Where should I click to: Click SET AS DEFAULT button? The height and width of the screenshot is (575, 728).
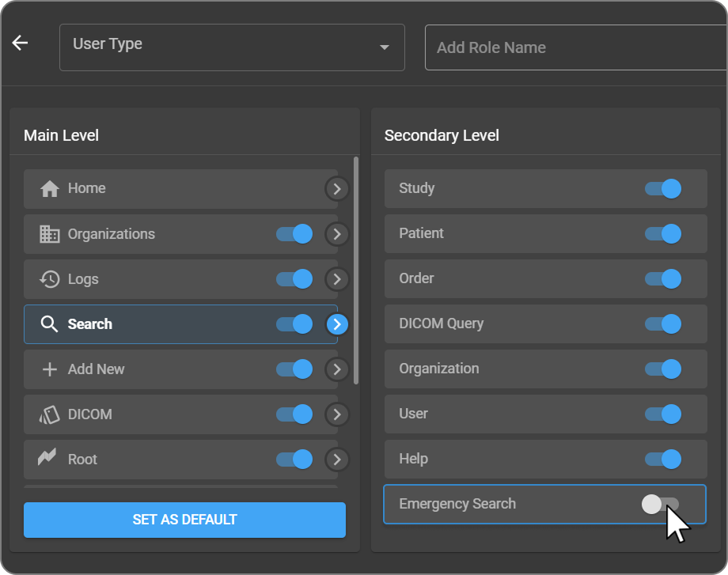tap(185, 520)
